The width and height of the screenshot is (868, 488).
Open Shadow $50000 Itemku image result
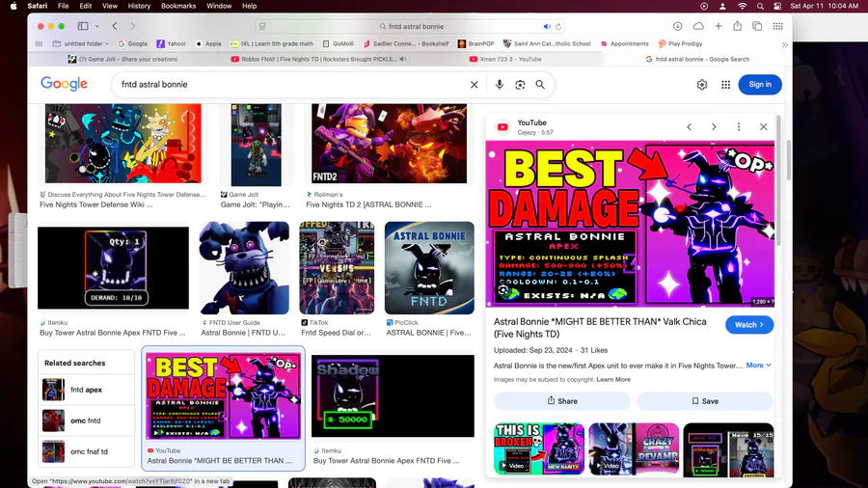[x=393, y=396]
